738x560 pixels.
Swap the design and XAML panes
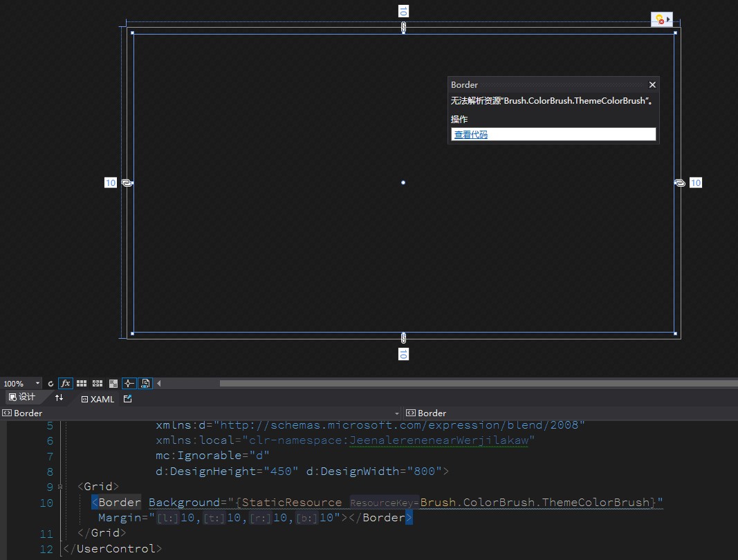pos(59,398)
